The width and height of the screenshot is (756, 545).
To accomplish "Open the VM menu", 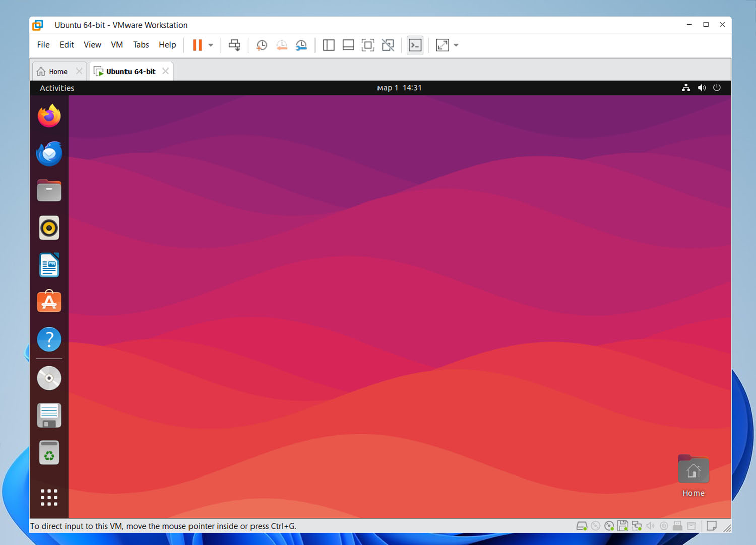I will click(117, 45).
